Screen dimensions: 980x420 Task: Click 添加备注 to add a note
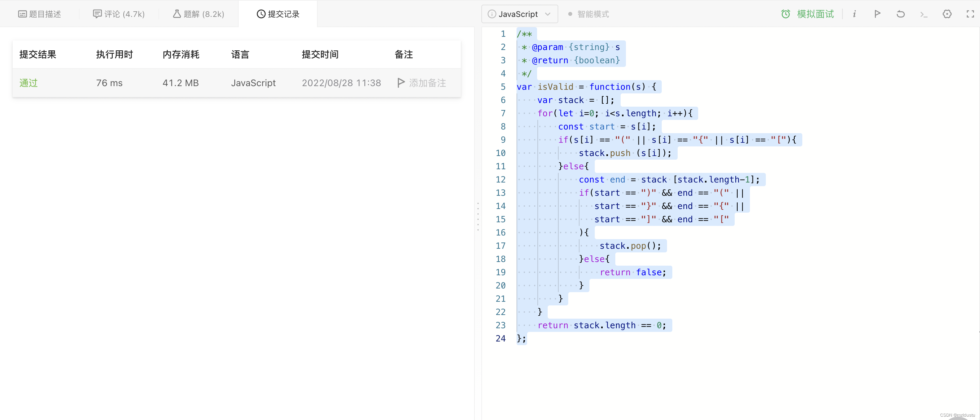click(427, 82)
